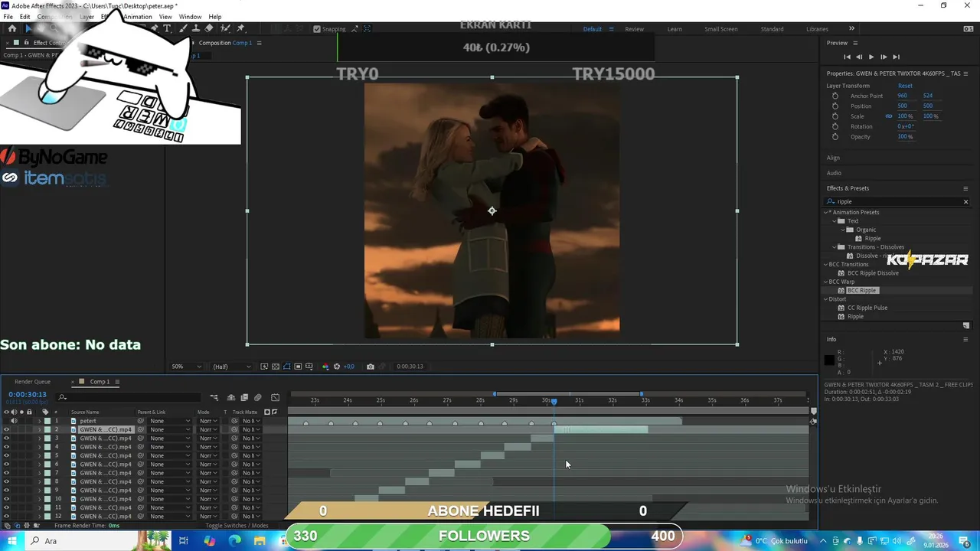Click the Opacity stopwatch icon

(x=835, y=136)
